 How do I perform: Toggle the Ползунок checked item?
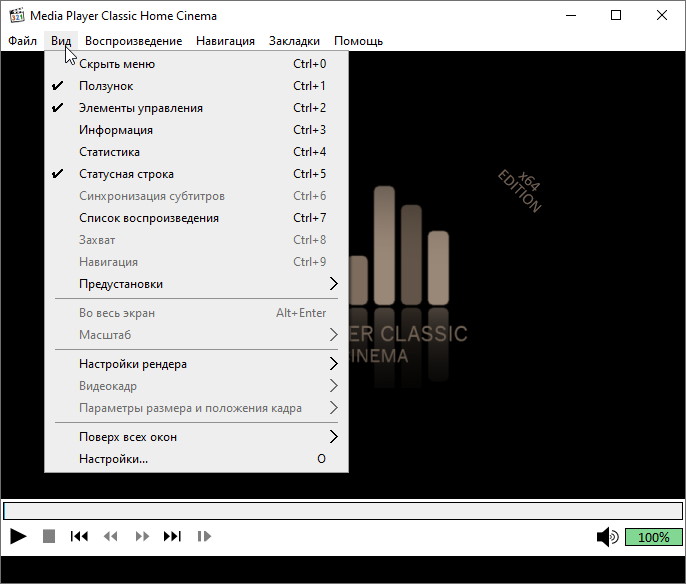pyautogui.click(x=196, y=86)
